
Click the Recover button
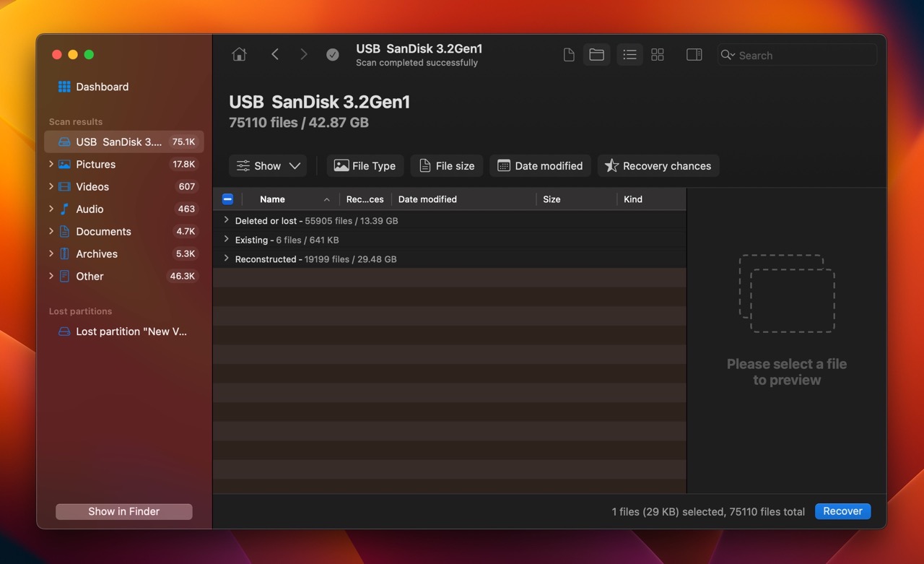(x=842, y=511)
